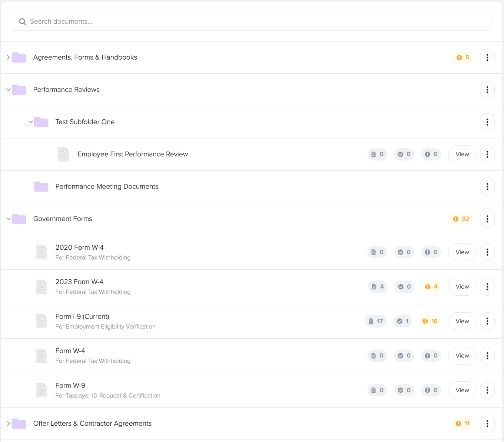Click warning badge on Offer Letters folder

[x=462, y=423]
